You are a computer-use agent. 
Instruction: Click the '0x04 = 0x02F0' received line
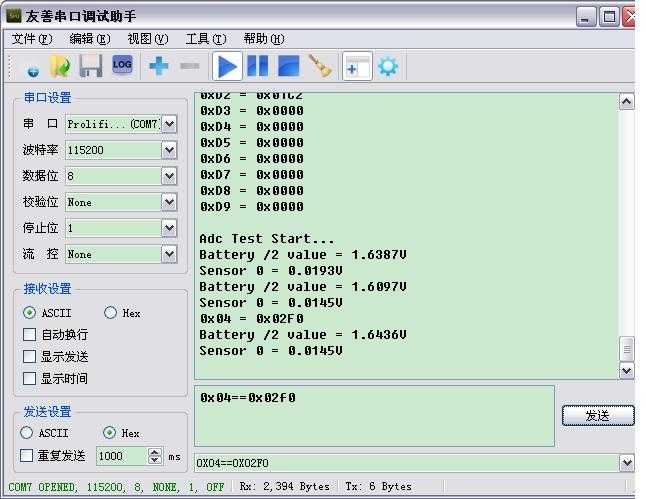[x=252, y=319]
